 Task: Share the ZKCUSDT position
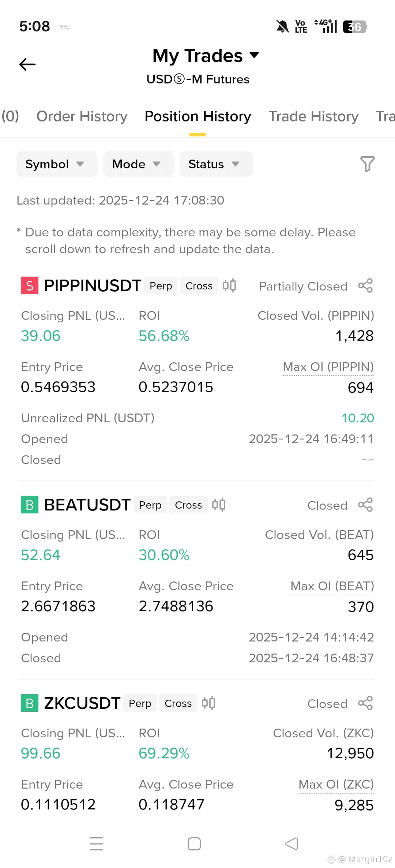pyautogui.click(x=365, y=703)
